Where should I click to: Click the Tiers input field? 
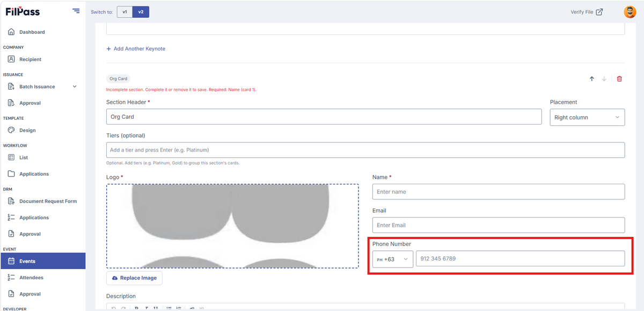click(365, 150)
